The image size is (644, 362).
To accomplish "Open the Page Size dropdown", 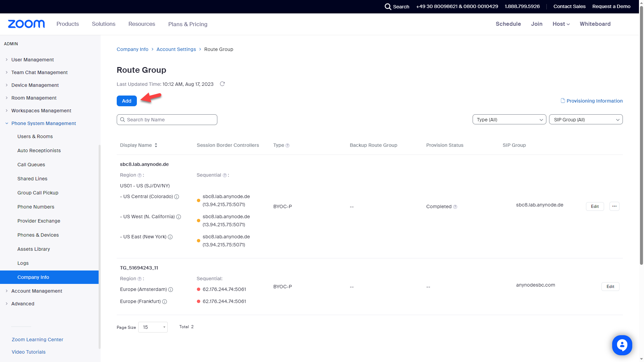I will tap(153, 327).
